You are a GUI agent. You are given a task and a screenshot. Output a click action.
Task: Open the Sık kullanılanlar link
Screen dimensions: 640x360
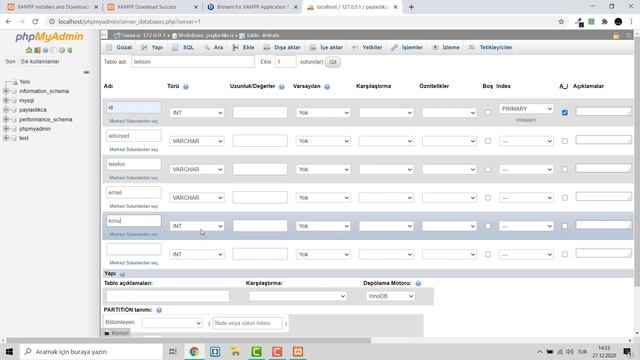pyautogui.click(x=40, y=62)
